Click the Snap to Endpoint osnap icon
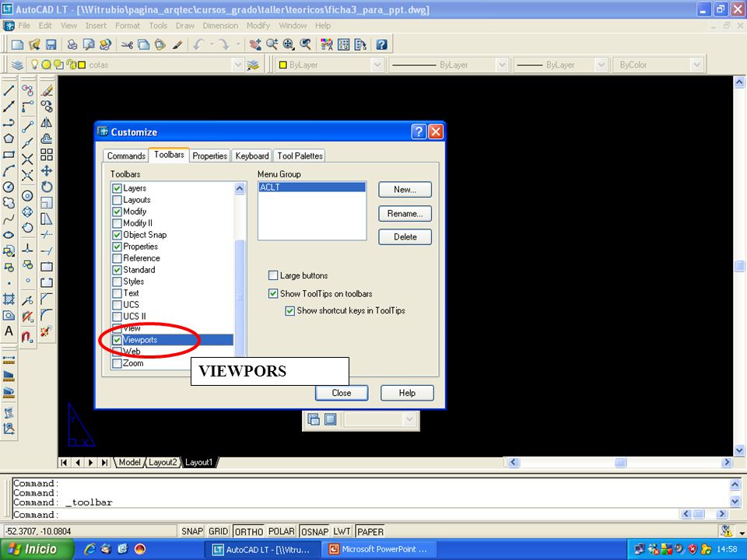The image size is (747, 560). pos(28,126)
